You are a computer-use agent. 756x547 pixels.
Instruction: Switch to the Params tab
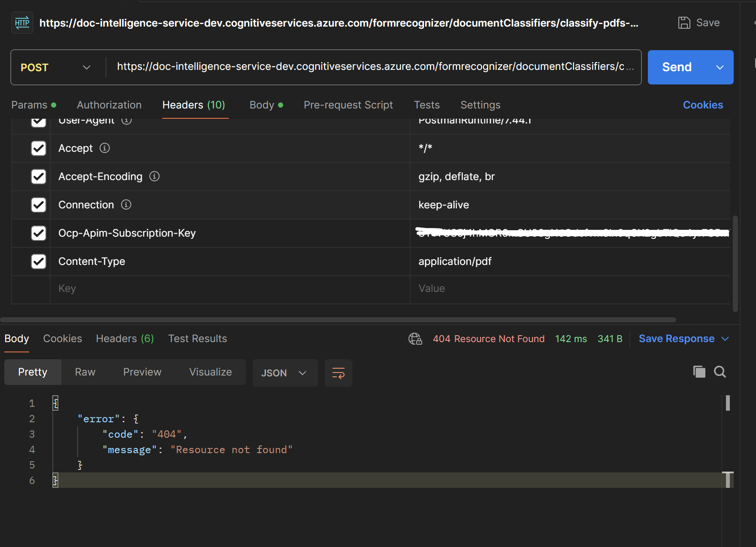(33, 105)
